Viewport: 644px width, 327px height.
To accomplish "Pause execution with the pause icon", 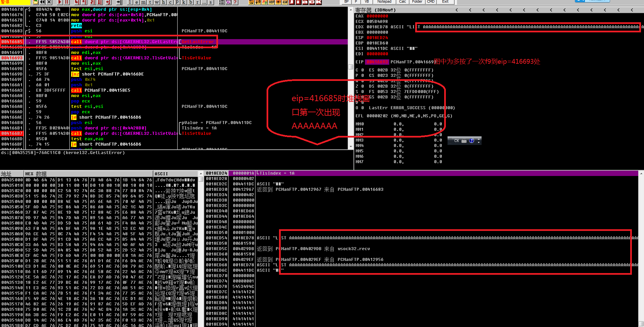I will [x=66, y=2].
